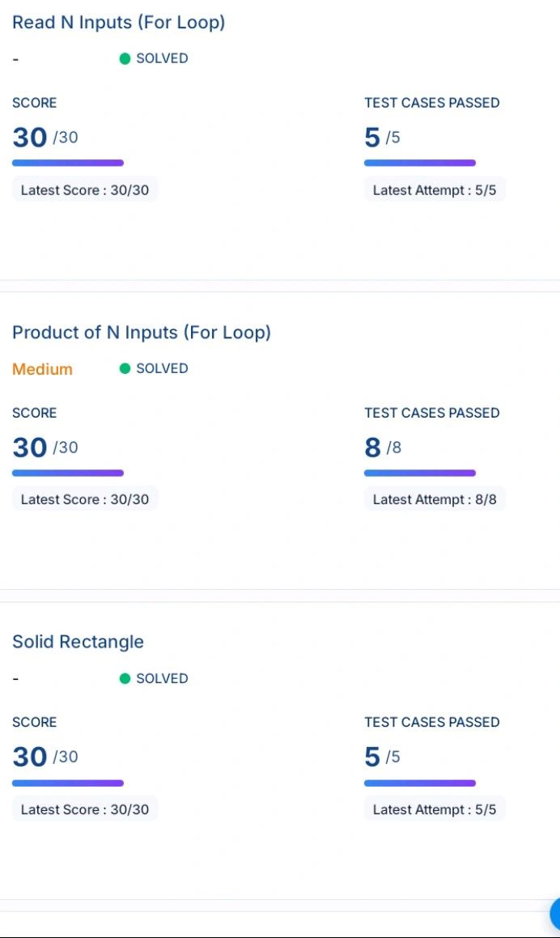Click test cases progress bar for Product of N Inputs
This screenshot has height=938, width=560.
tap(420, 473)
